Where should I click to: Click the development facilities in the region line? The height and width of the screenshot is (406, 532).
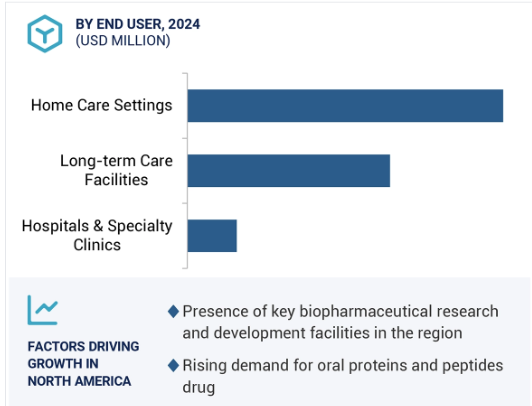(x=322, y=333)
